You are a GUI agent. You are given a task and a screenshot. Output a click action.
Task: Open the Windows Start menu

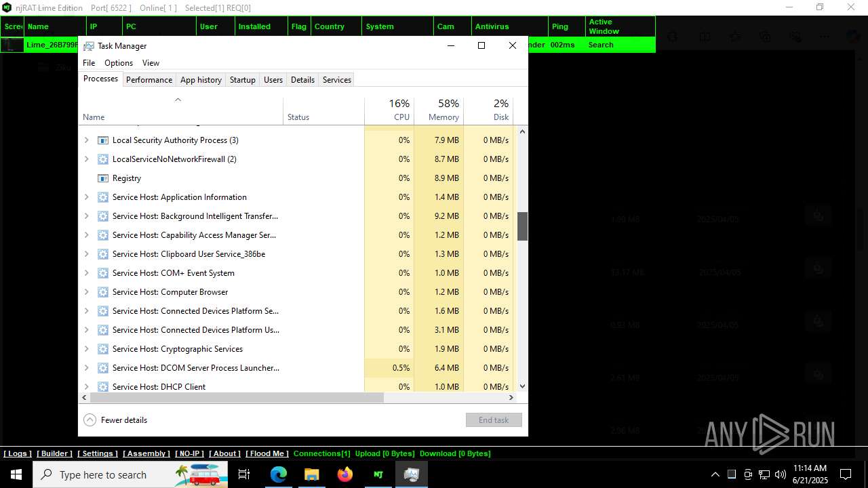16,474
